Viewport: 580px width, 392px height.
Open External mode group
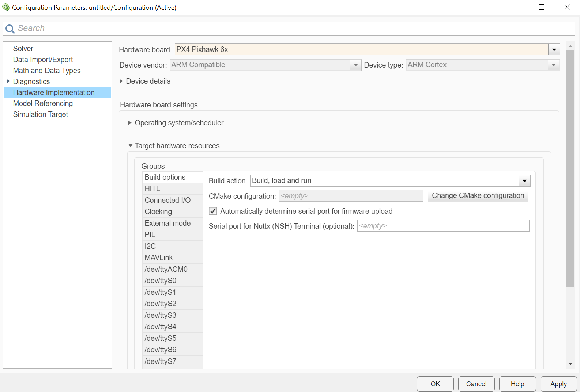pos(173,223)
